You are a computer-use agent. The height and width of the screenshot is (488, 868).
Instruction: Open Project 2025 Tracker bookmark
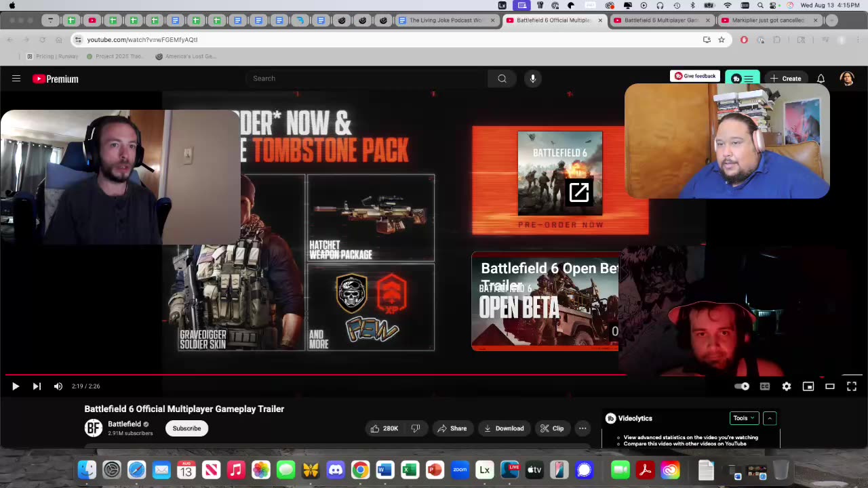click(115, 56)
